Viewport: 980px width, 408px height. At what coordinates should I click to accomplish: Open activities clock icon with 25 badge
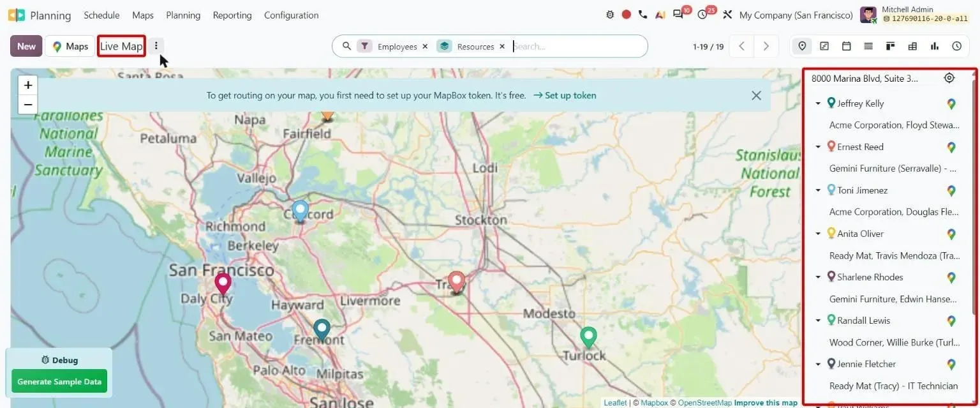[704, 15]
